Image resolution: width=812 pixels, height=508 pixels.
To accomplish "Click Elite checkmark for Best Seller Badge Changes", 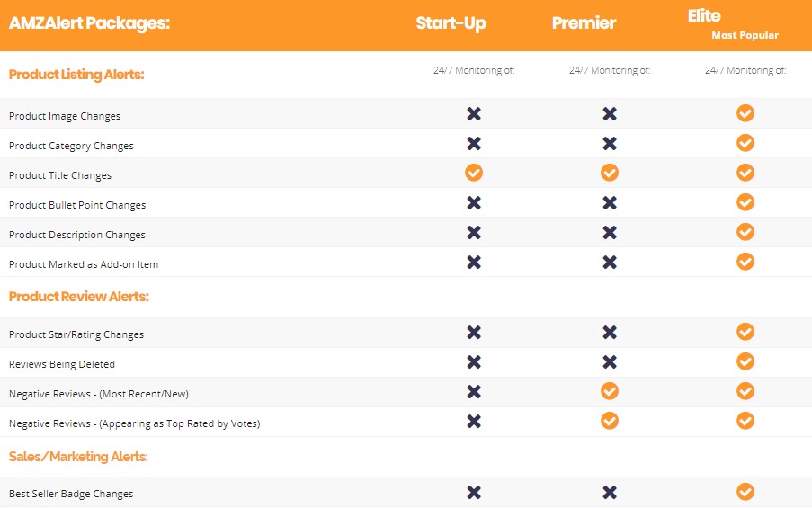I will click(745, 492).
